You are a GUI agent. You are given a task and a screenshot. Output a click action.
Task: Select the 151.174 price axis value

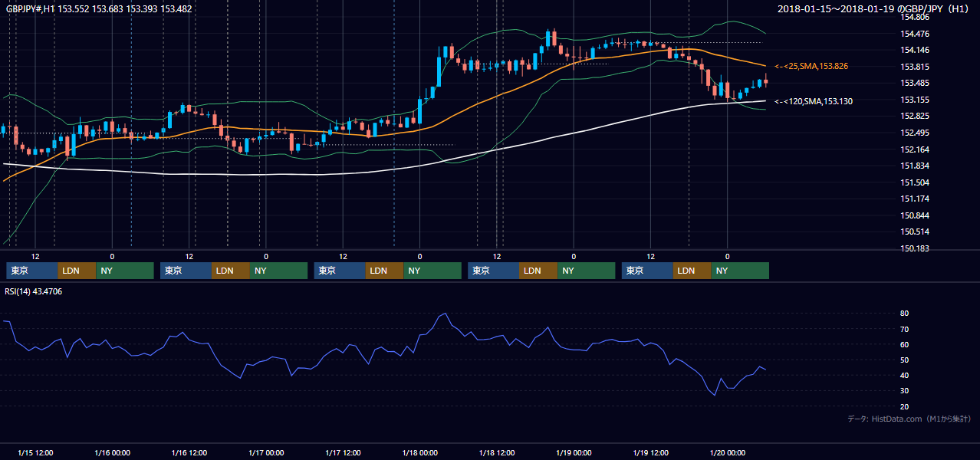click(x=916, y=199)
